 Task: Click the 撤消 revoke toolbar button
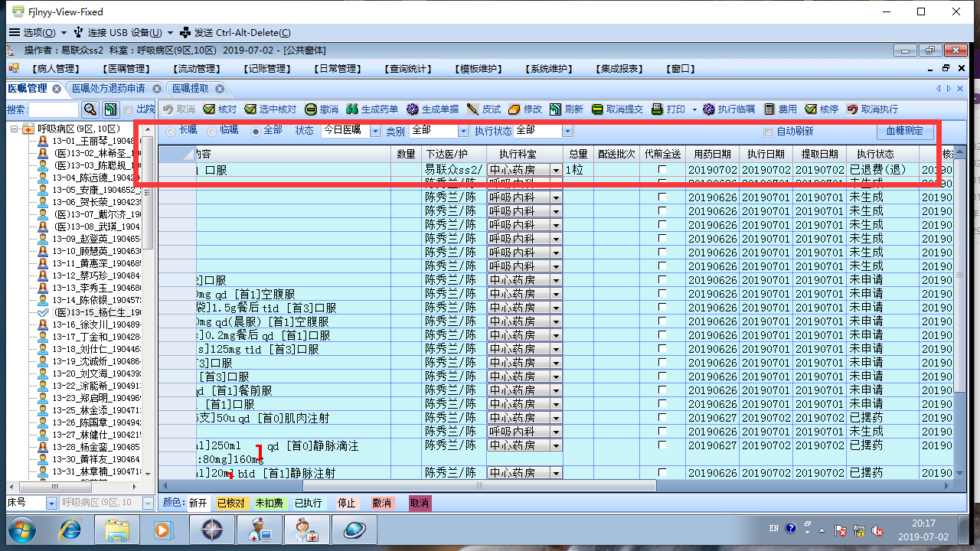[x=321, y=109]
